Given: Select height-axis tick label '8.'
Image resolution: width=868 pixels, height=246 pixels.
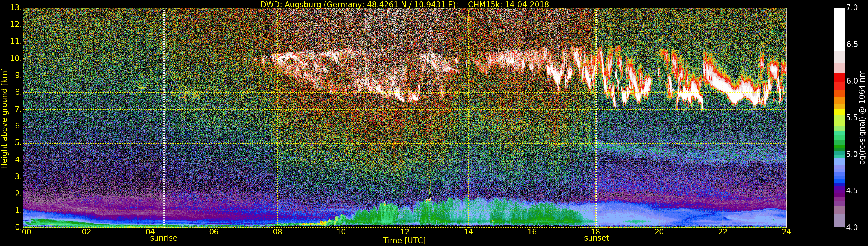Looking at the screenshot, I should pyautogui.click(x=18, y=92).
